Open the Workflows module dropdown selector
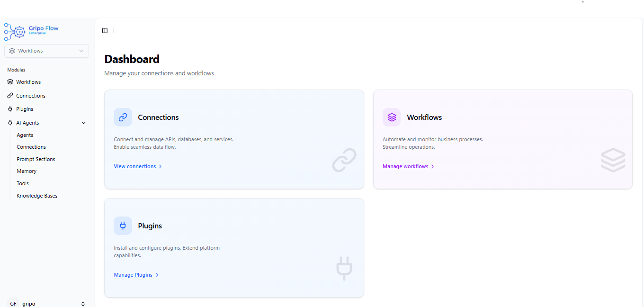The image size is (644, 307). click(x=46, y=51)
